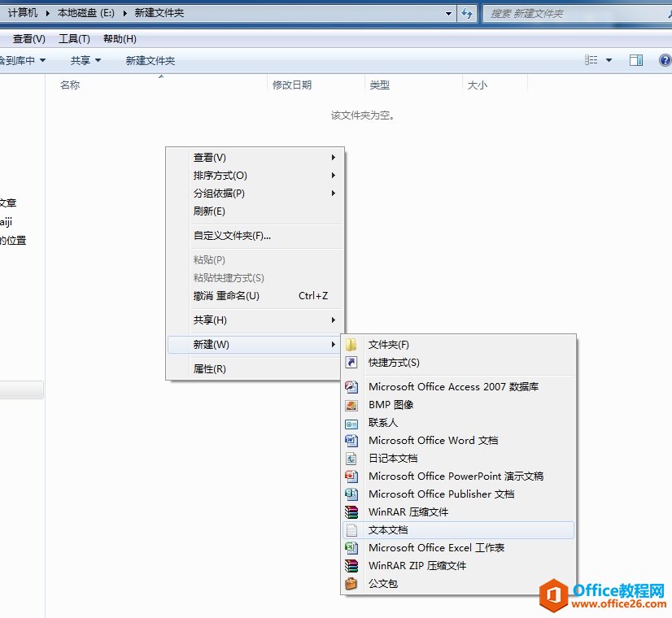Toggle the preview pane icon
Image resolution: width=672 pixels, height=618 pixels.
click(x=635, y=60)
